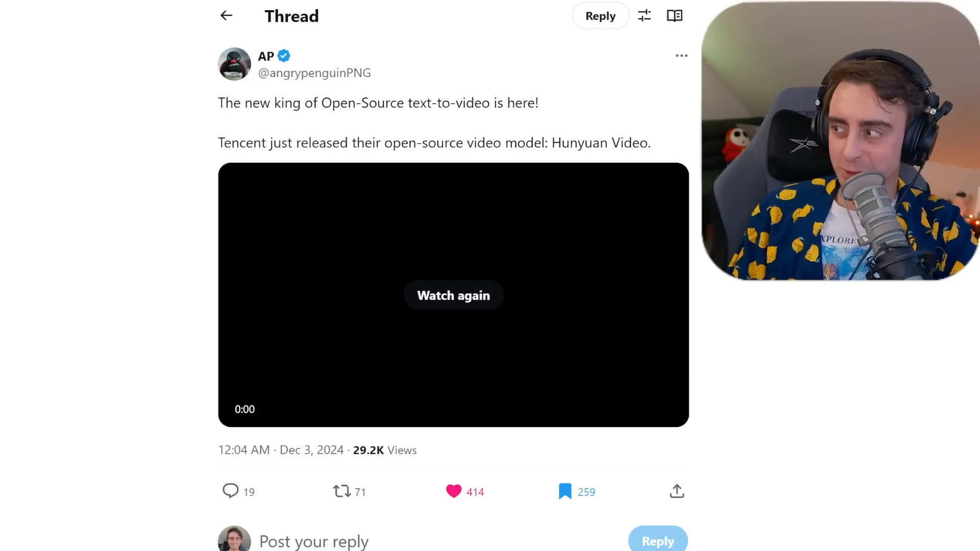Click the share/upload icon
The image size is (980, 551).
[677, 491]
